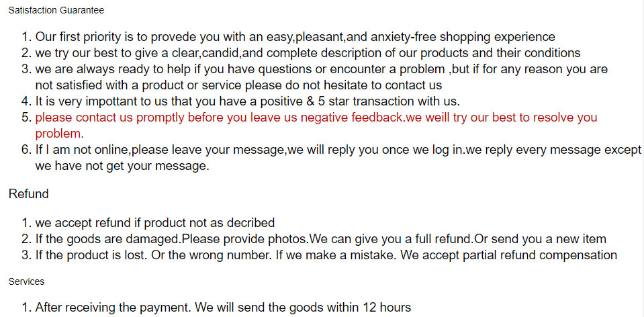644x317 pixels.
Task: Click the "If the goods are damaged" sentence
Action: pyautogui.click(x=107, y=238)
